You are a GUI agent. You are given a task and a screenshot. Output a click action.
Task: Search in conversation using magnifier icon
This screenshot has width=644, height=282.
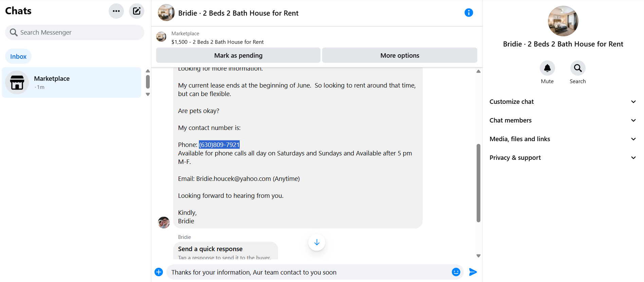point(578,68)
